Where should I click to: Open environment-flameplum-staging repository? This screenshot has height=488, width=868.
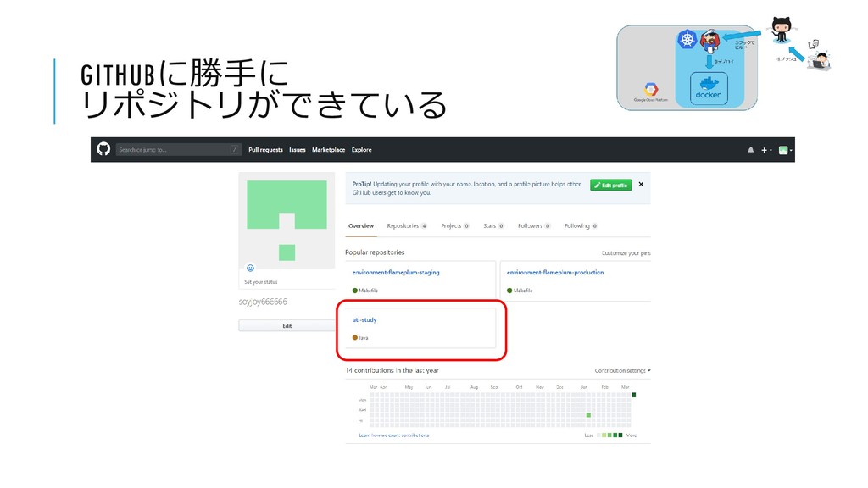[396, 272]
